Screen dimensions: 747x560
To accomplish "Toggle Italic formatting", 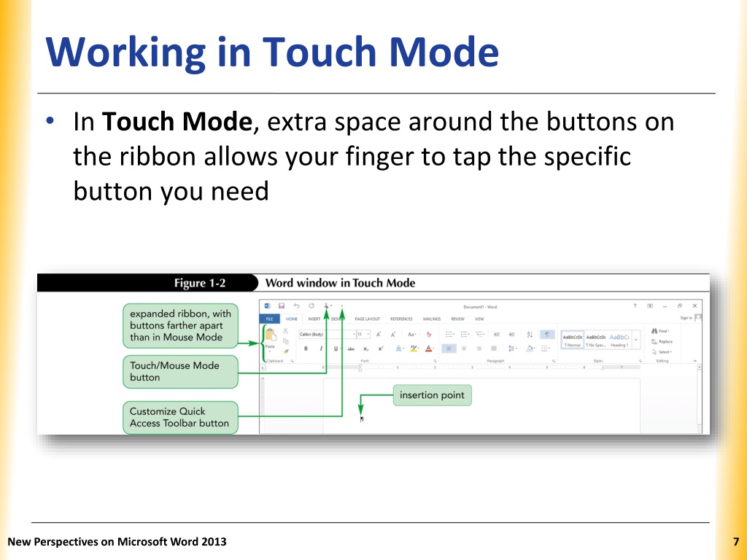I will (321, 349).
